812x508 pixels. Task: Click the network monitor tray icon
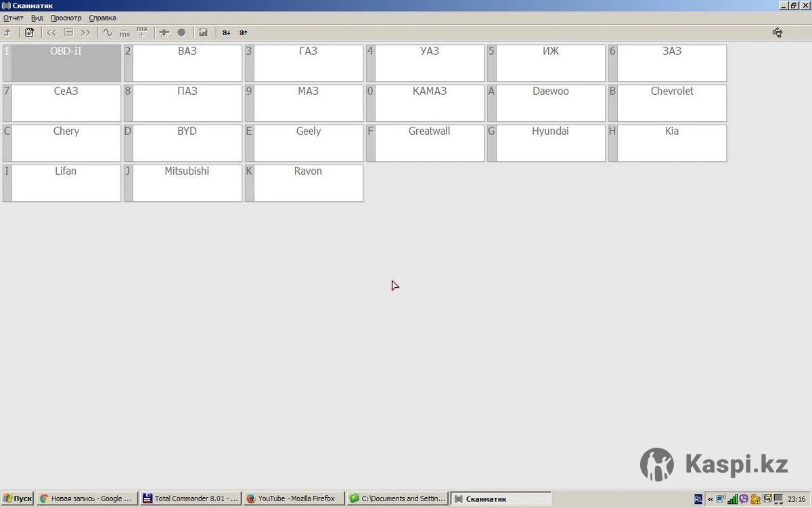pyautogui.click(x=721, y=499)
